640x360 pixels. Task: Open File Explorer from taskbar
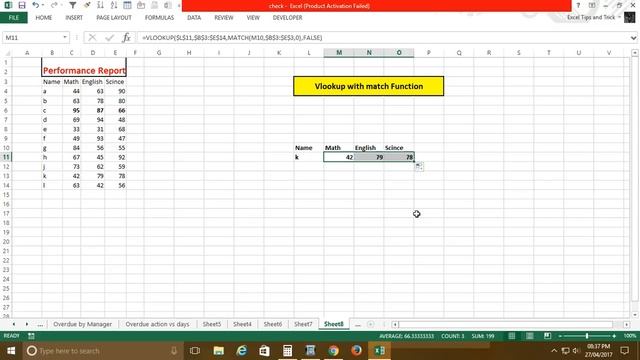(x=218, y=351)
